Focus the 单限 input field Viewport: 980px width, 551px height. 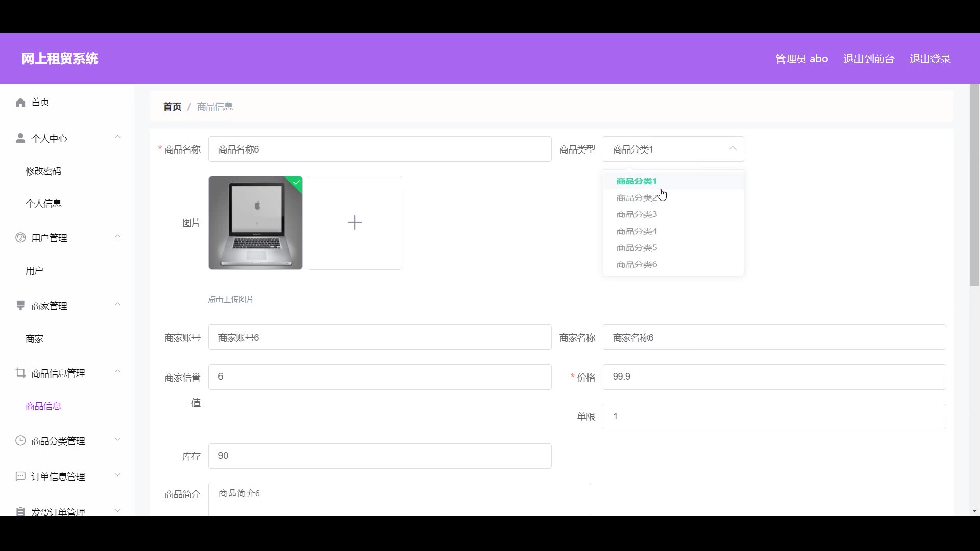[774, 416]
